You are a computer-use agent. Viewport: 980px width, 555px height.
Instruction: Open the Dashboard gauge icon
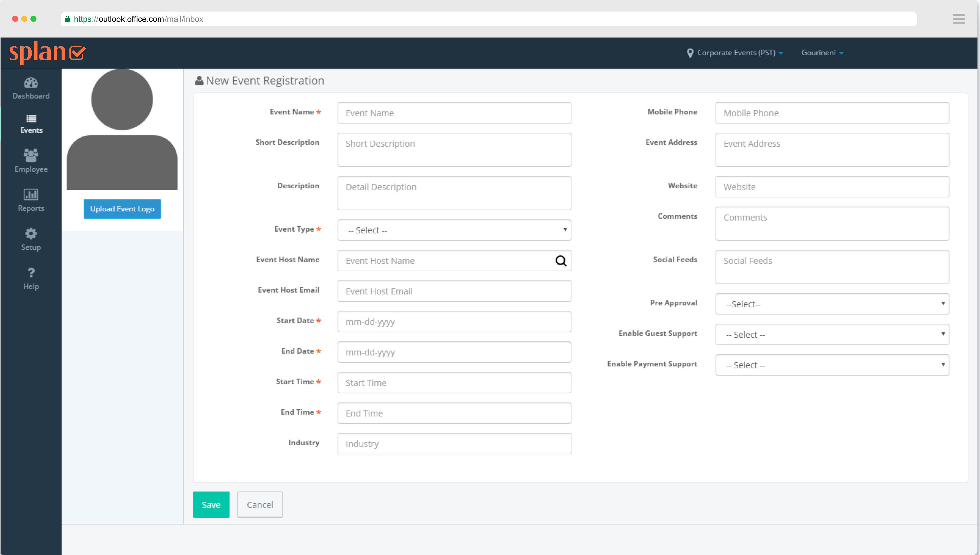click(31, 83)
